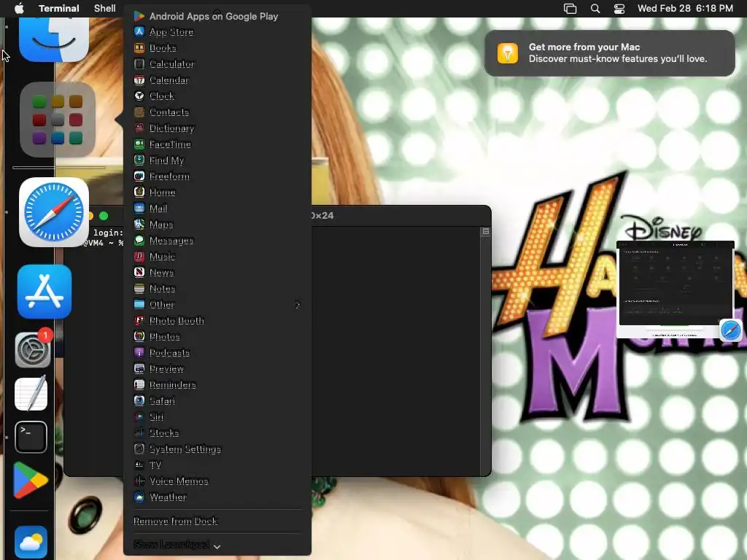Open Google Play icon in the Dock
The image size is (747, 560).
tap(30, 481)
